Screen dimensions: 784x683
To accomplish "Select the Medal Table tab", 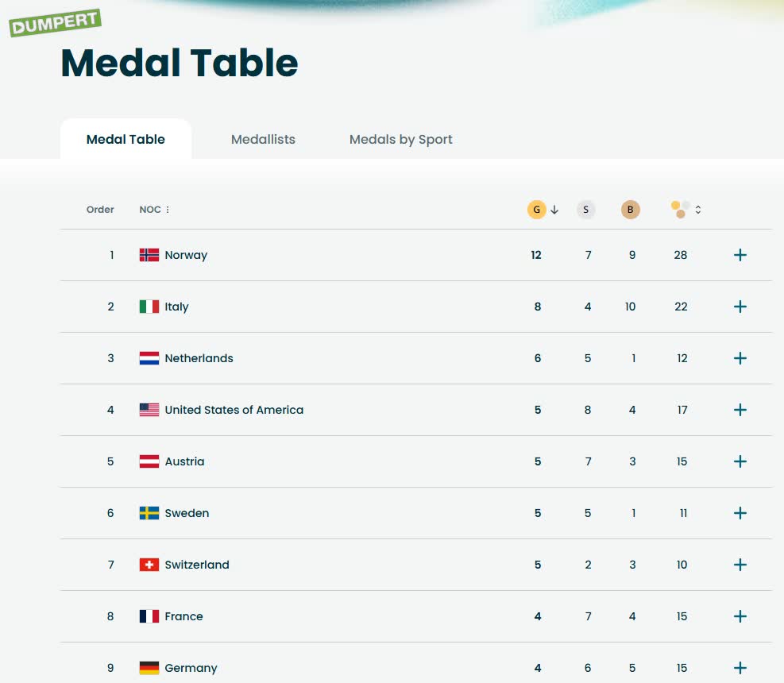I will click(x=126, y=139).
